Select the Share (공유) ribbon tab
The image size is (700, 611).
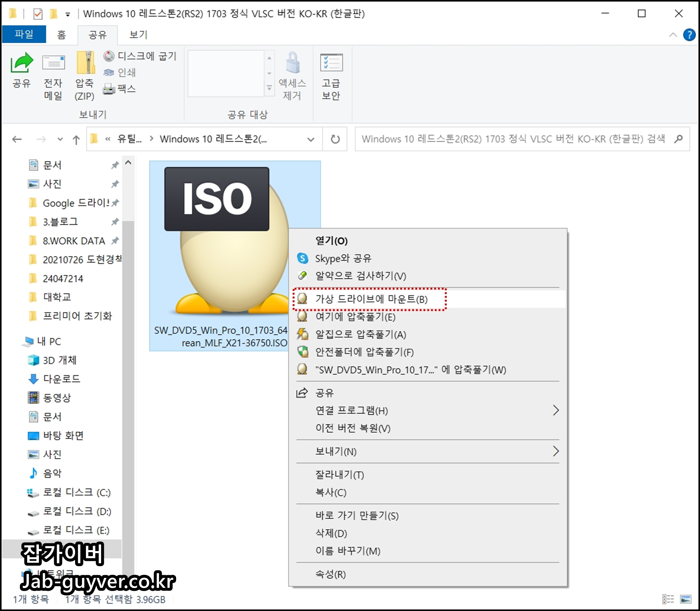click(x=97, y=35)
